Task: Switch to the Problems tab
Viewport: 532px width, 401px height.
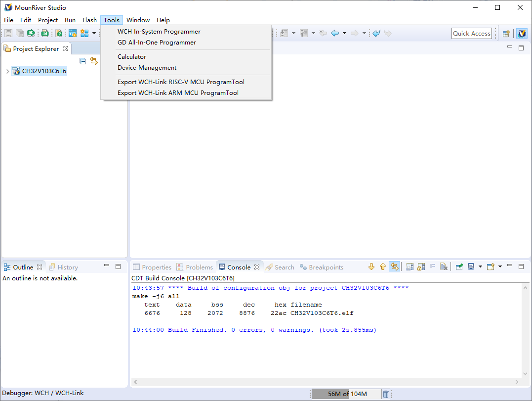Action: [x=195, y=267]
